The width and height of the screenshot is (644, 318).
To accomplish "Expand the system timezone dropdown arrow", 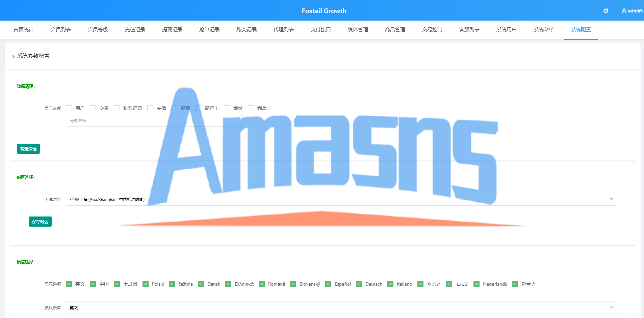I will tap(611, 199).
